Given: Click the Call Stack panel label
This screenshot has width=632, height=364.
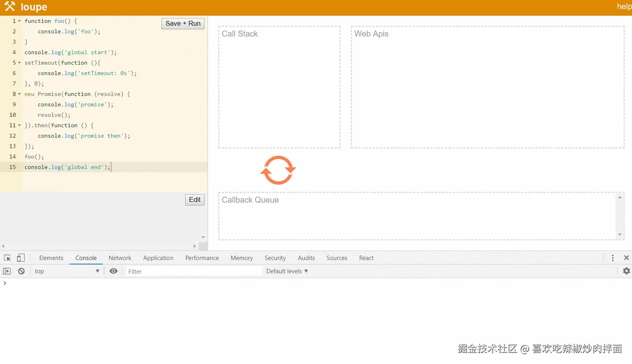Looking at the screenshot, I should coord(240,34).
